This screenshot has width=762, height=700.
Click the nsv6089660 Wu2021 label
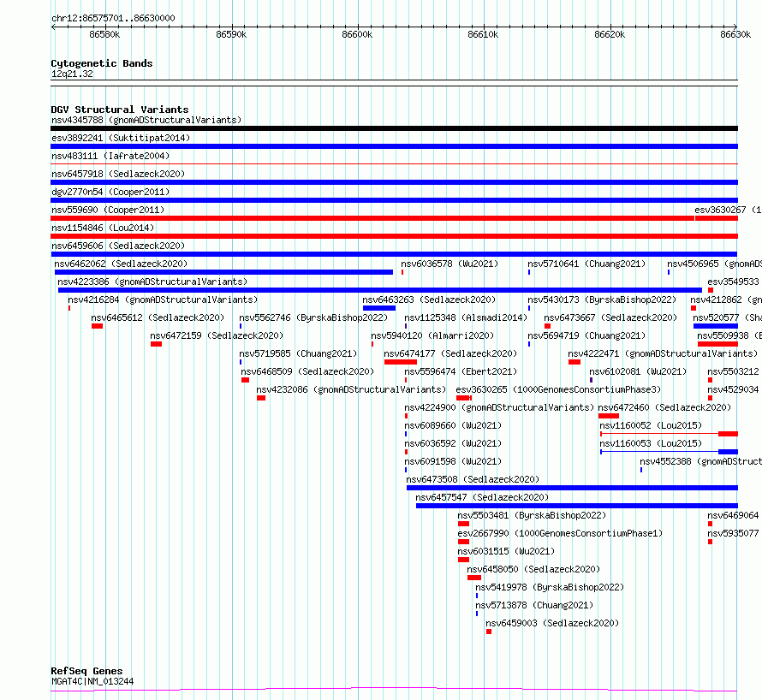453,425
